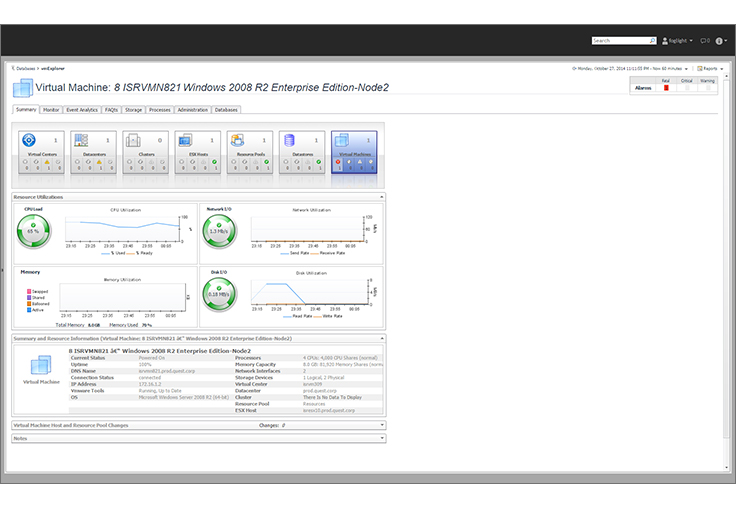This screenshot has width=736, height=508.
Task: Click the CPU Utilization chart
Action: tap(123, 229)
